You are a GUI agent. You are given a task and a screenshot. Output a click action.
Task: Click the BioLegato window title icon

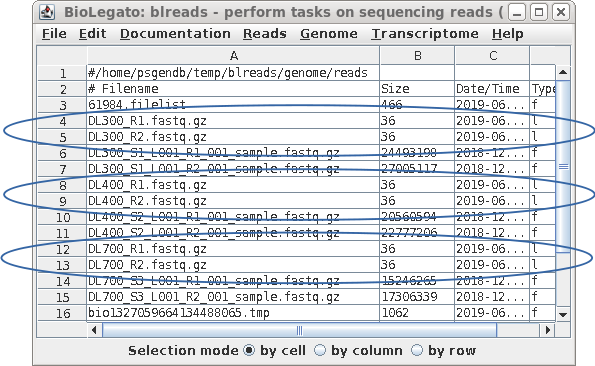47,12
